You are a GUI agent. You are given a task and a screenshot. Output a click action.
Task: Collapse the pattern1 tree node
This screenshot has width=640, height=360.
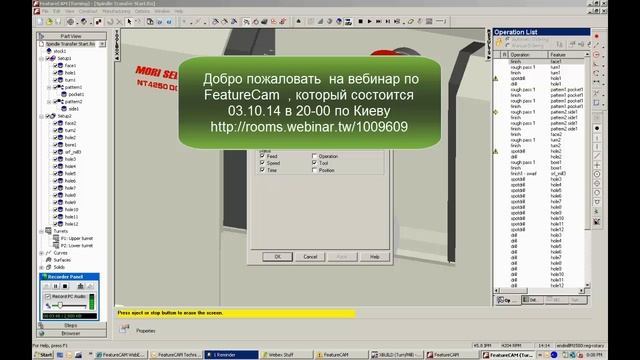tap(49, 87)
